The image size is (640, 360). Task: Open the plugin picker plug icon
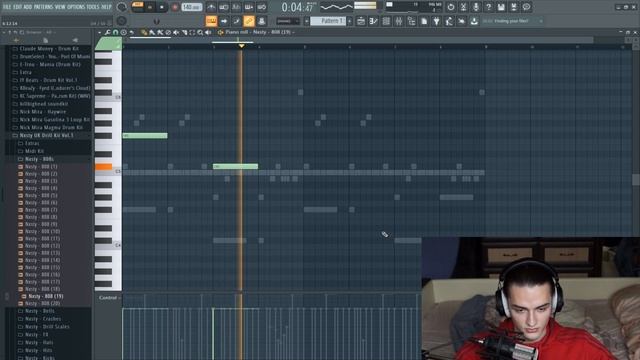(x=436, y=21)
